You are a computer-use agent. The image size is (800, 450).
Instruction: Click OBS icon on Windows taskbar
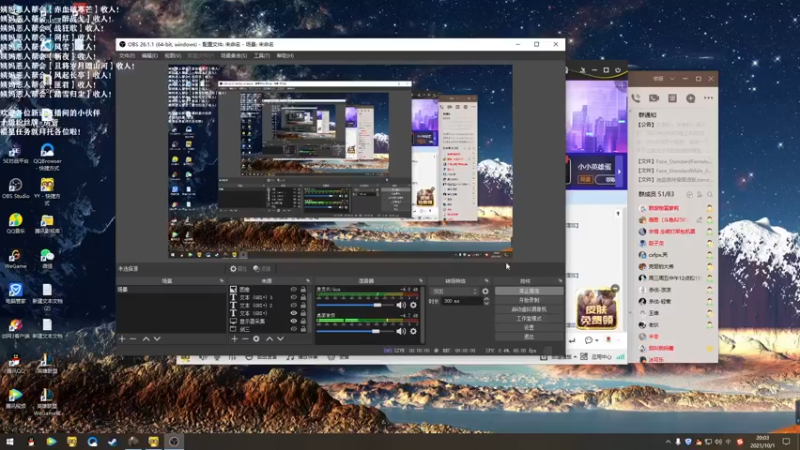(x=174, y=441)
